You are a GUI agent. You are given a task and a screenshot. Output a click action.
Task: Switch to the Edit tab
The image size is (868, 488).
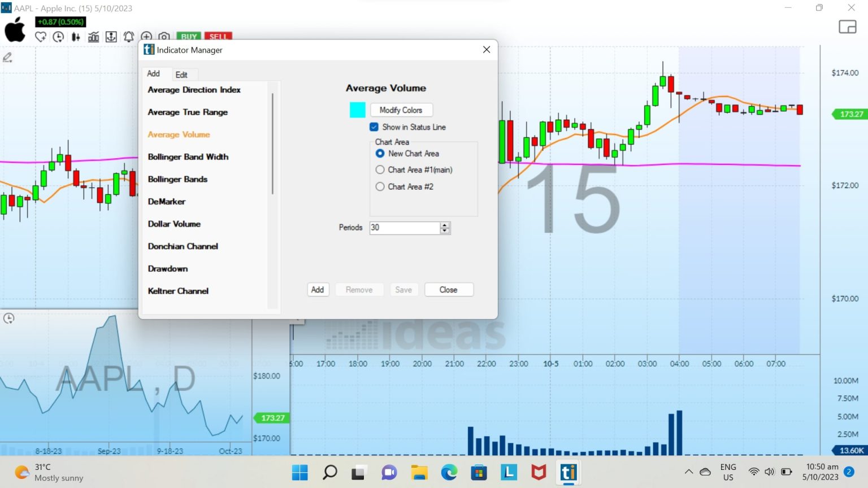click(183, 74)
